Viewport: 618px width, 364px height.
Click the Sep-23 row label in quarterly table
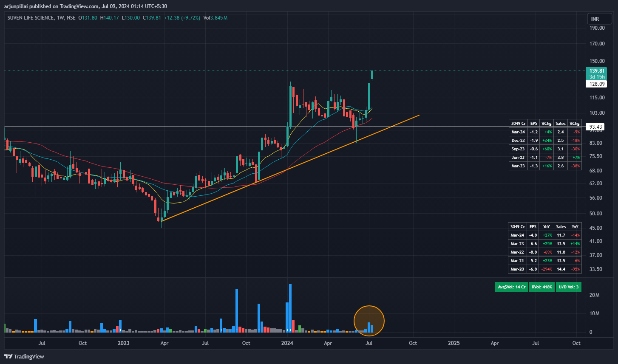(x=518, y=149)
